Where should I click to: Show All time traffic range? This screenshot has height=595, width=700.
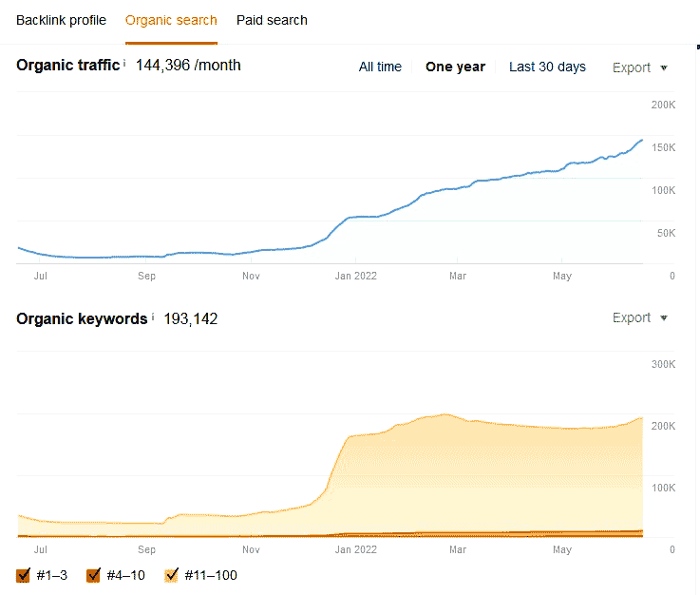380,67
